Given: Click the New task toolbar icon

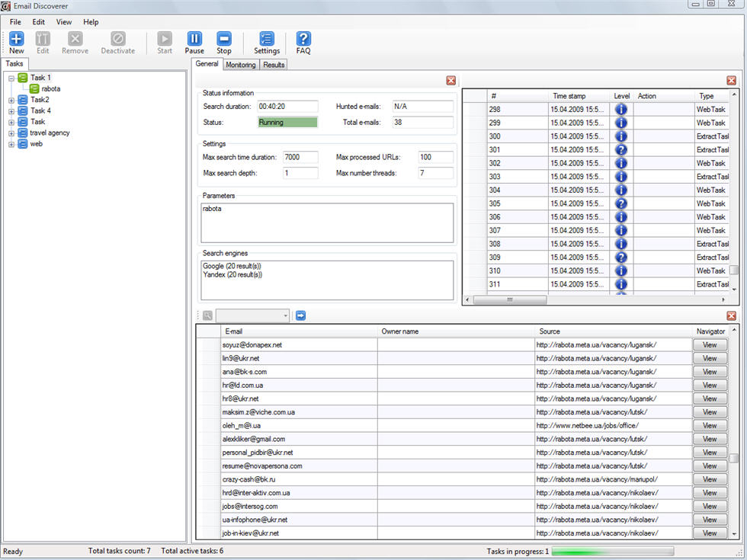Looking at the screenshot, I should [17, 40].
